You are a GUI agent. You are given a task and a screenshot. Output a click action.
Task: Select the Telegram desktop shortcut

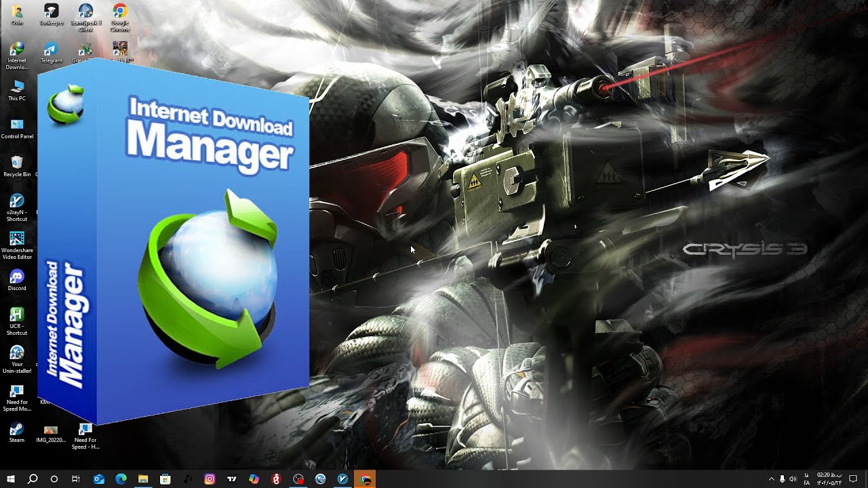[x=52, y=53]
